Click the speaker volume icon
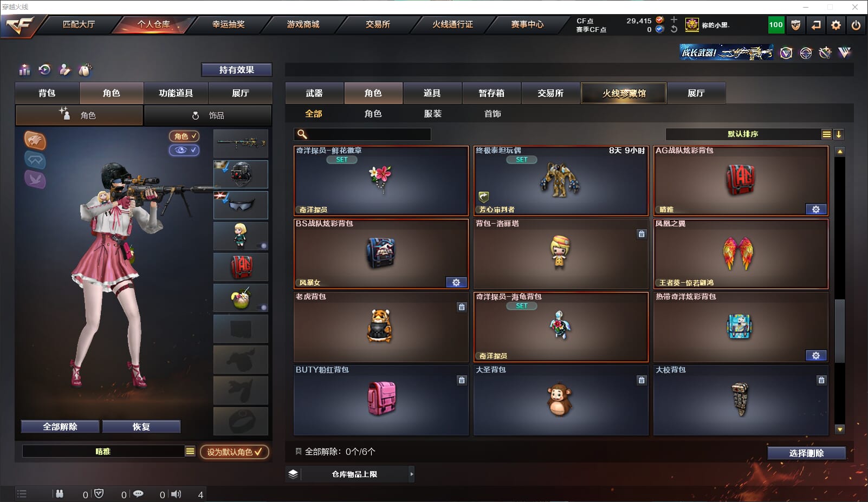Image resolution: width=868 pixels, height=502 pixels. click(176, 494)
